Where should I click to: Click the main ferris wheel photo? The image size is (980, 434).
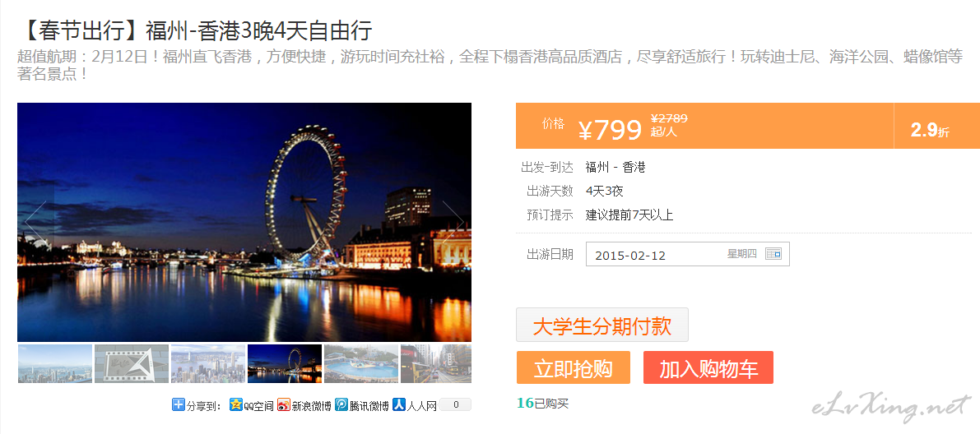(244, 222)
